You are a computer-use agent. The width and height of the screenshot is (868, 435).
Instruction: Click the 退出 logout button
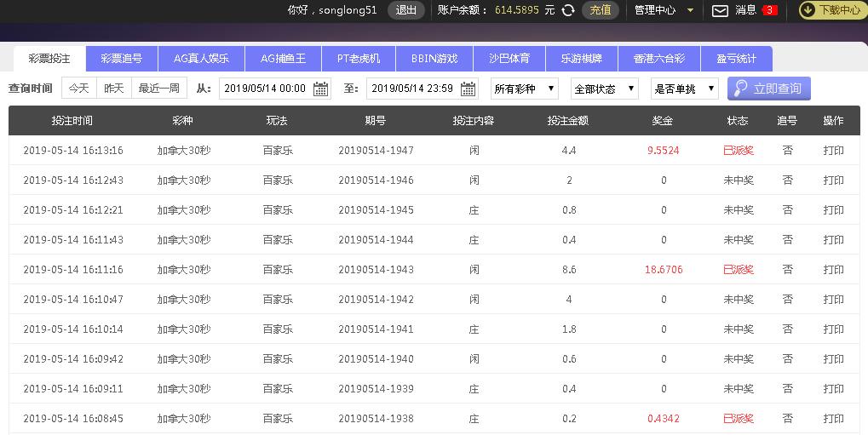click(406, 10)
